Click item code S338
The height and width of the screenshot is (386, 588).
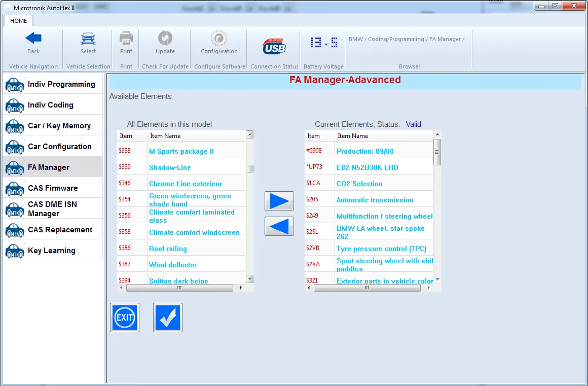point(125,151)
